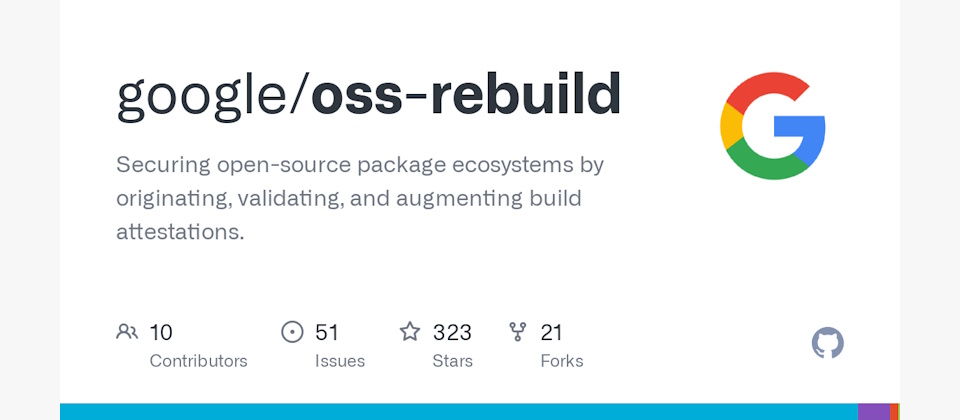The image size is (960, 420).
Task: Click the contributor count "10"
Action: click(161, 332)
